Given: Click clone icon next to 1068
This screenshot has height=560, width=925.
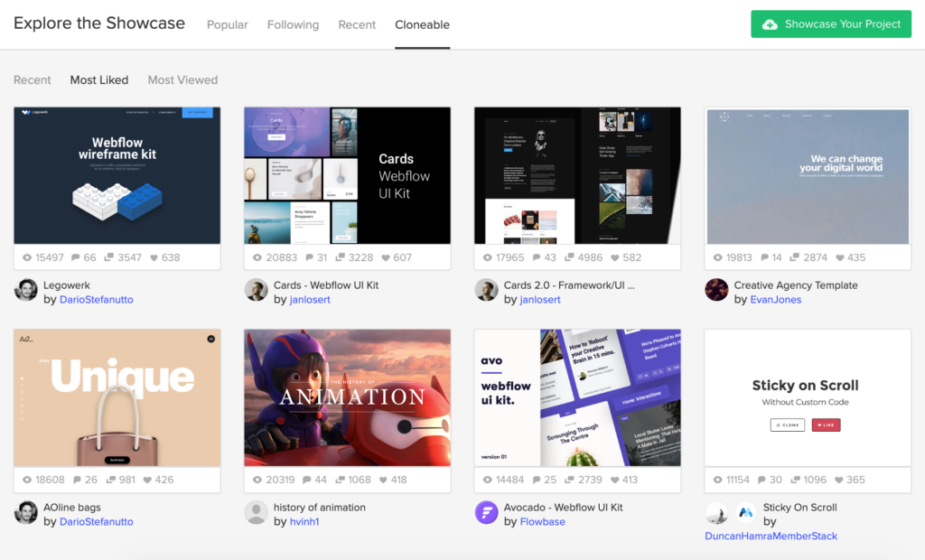Looking at the screenshot, I should (340, 480).
